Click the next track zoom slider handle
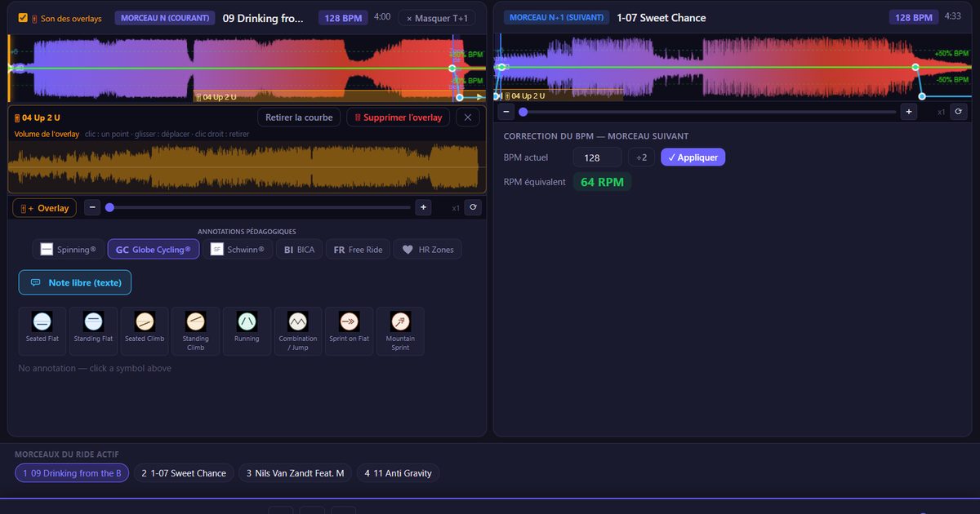This screenshot has width=980, height=514. click(x=523, y=112)
